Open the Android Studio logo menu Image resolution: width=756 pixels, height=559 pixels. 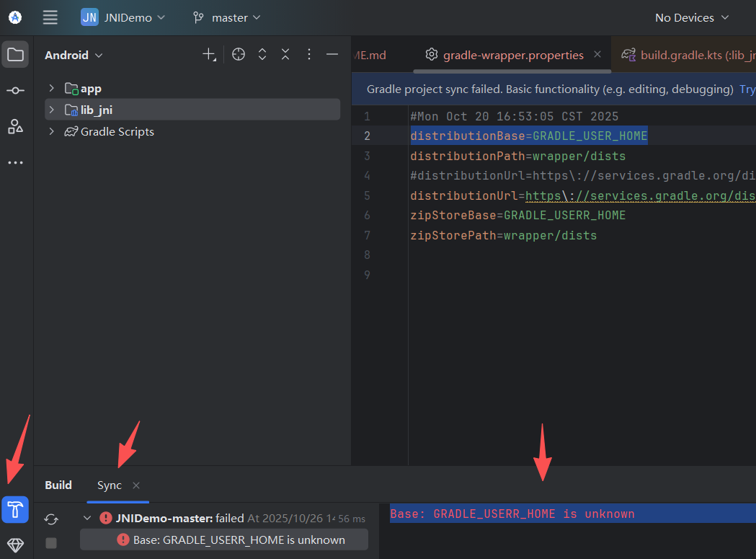pyautogui.click(x=15, y=17)
